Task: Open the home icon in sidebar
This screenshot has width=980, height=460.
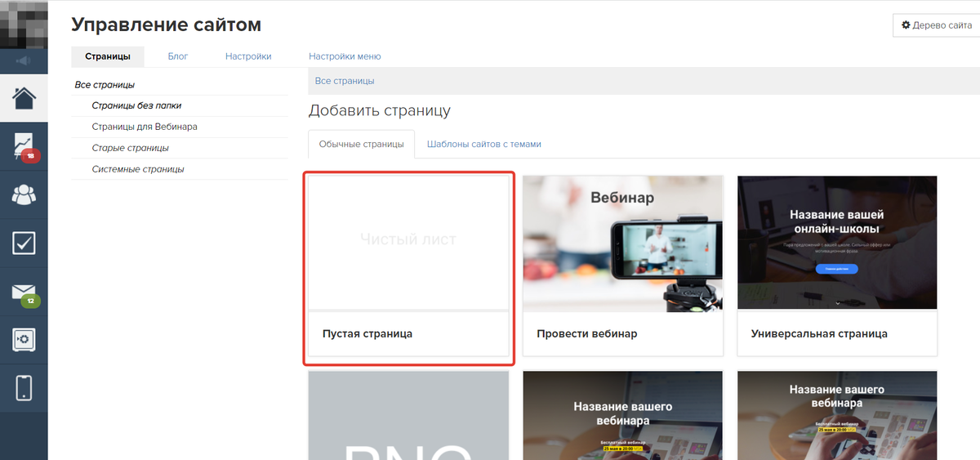Action: [24, 99]
